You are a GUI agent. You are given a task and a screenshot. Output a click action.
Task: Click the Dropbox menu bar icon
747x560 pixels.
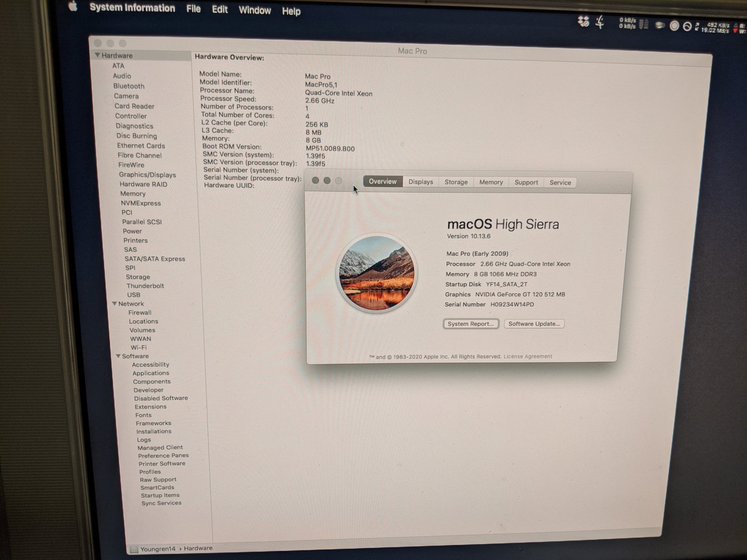583,21
